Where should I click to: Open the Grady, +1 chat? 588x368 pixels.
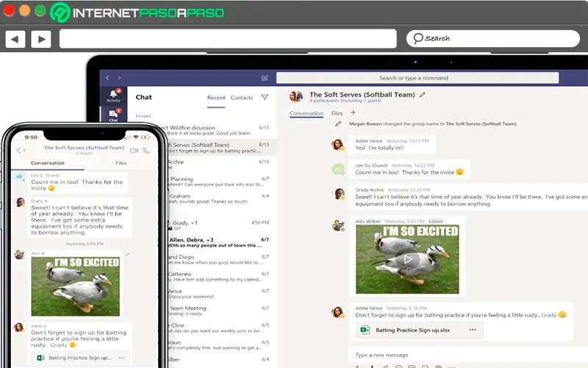click(x=220, y=225)
